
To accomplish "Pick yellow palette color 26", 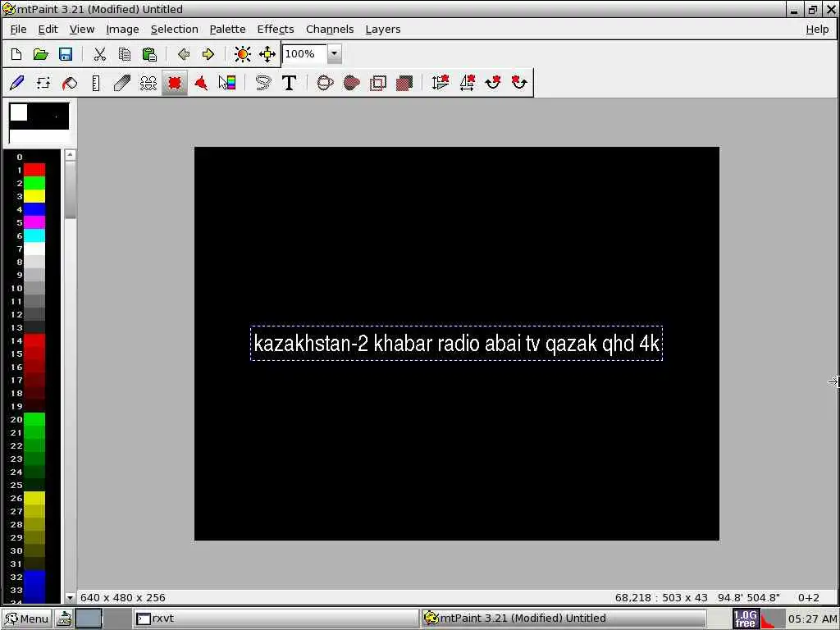I will tap(34, 498).
